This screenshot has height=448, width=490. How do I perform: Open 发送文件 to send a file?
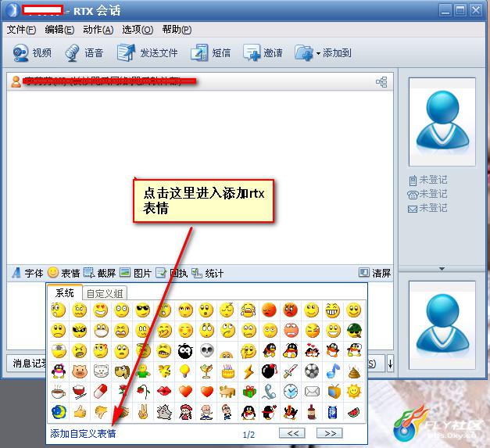pyautogui.click(x=147, y=53)
